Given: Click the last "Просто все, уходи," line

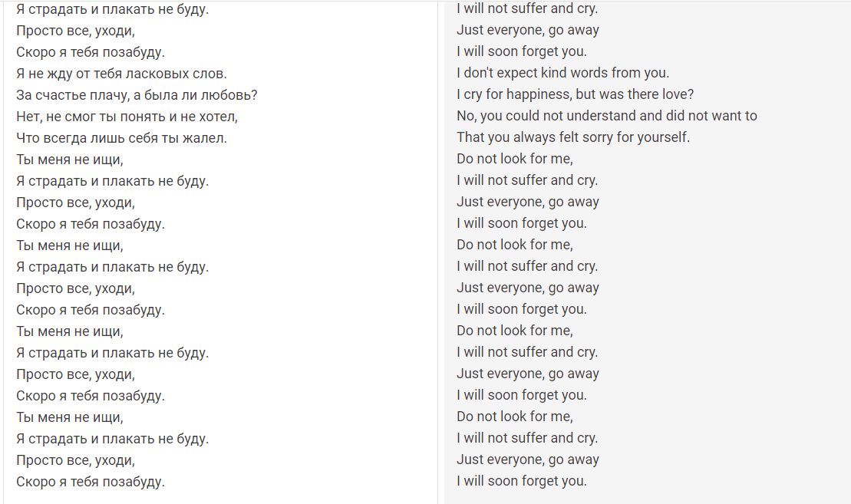Looking at the screenshot, I should (75, 460).
